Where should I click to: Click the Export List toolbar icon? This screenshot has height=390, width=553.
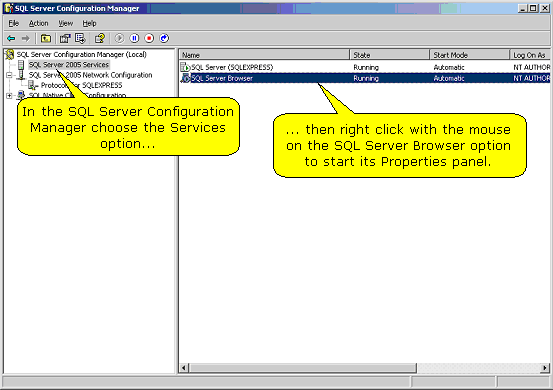[x=80, y=38]
